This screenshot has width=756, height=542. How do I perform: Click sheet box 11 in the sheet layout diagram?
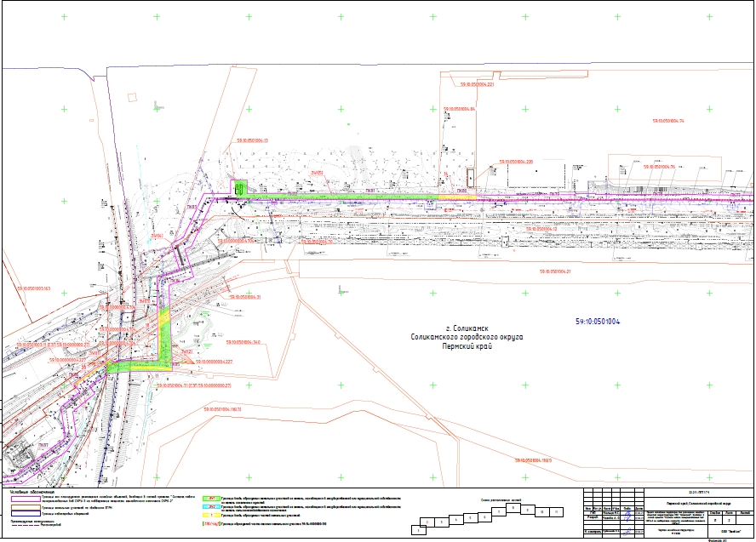[556, 512]
